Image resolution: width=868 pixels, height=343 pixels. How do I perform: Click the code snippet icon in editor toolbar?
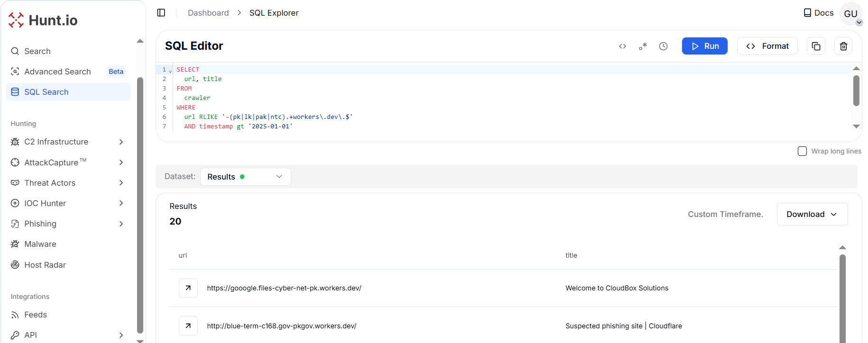pos(622,46)
